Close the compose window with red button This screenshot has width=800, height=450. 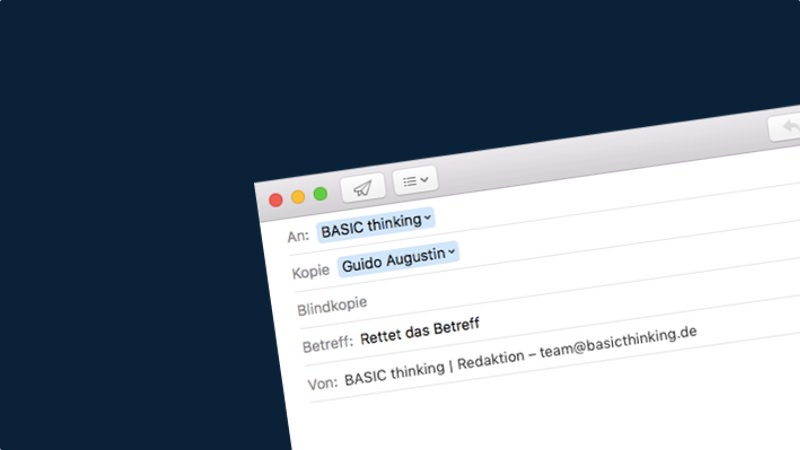(276, 199)
